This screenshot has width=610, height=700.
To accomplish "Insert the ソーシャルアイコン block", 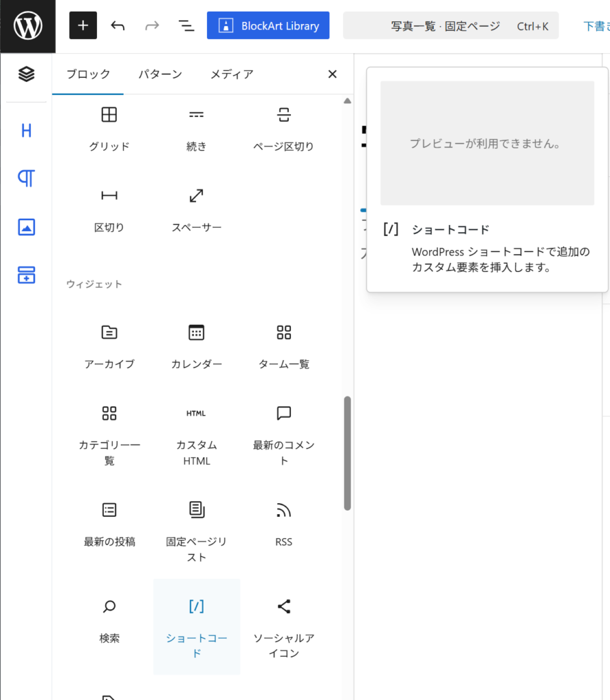I will [283, 627].
